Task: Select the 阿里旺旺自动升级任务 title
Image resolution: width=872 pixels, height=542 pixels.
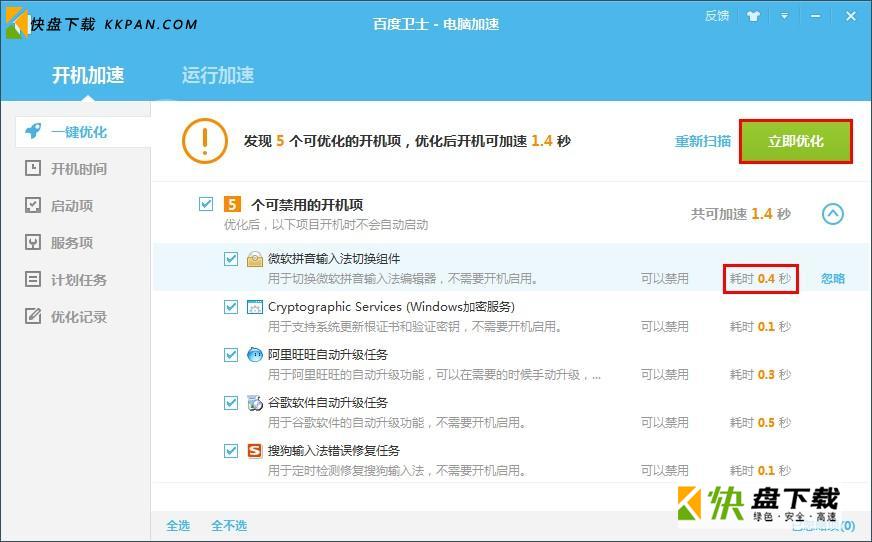Action: 328,355
